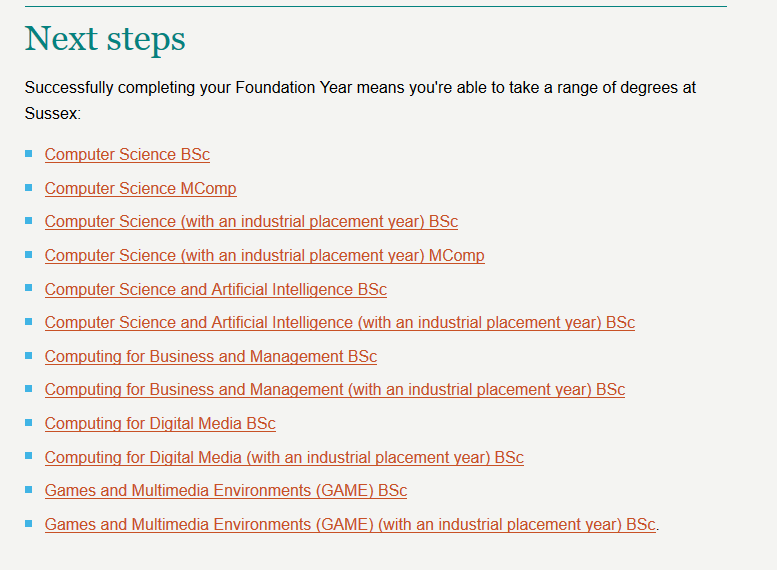Follow Computing for Digital Media placement year BSc

pyautogui.click(x=284, y=458)
